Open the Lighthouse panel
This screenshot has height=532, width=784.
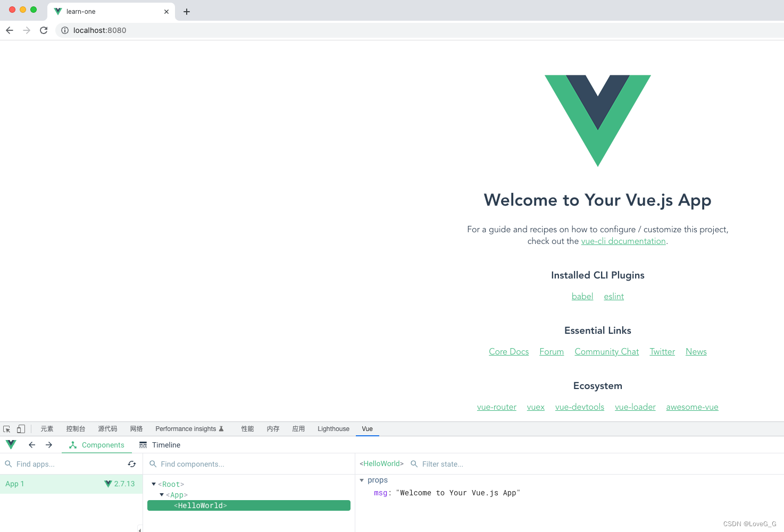pos(333,428)
